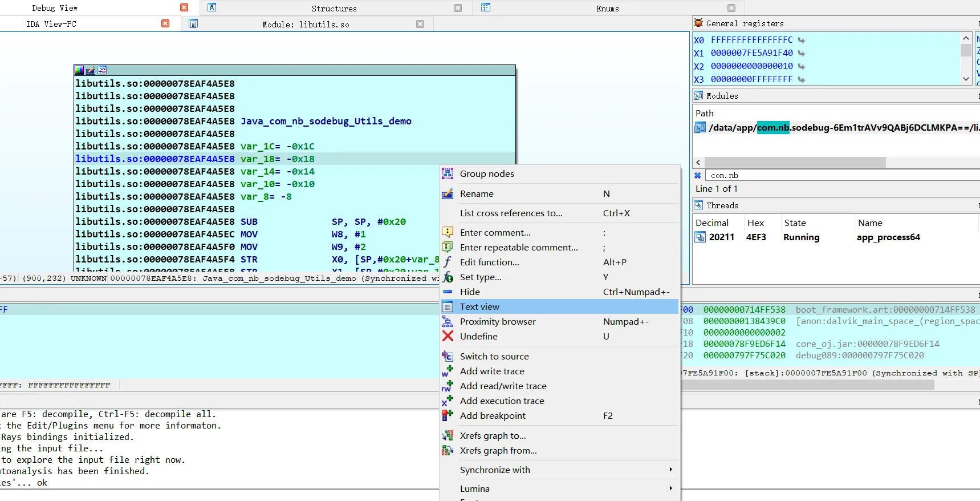Click the core_oj.jar stack entry
The height and width of the screenshot is (501, 980).
(x=868, y=344)
